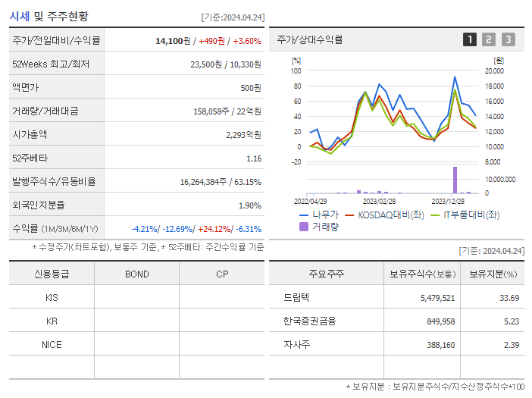Click the 보유지분(%) column header

coord(493,274)
